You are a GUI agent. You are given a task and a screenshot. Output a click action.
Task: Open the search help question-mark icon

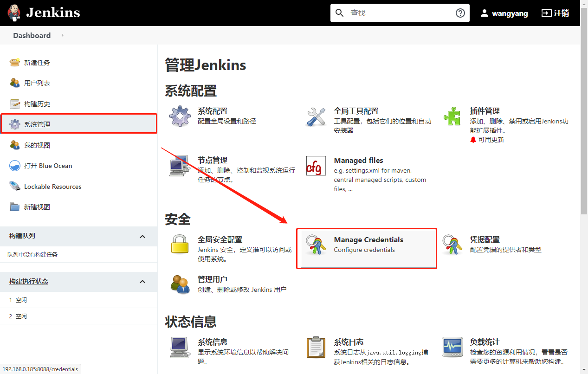point(460,13)
